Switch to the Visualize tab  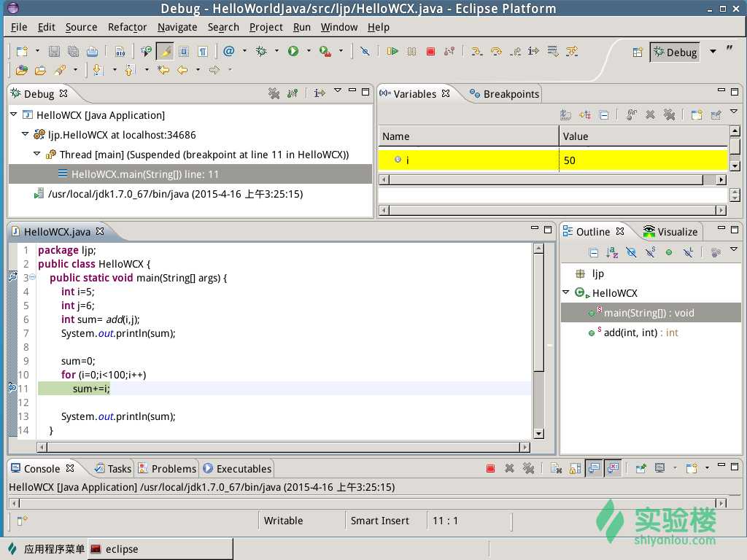pyautogui.click(x=670, y=232)
